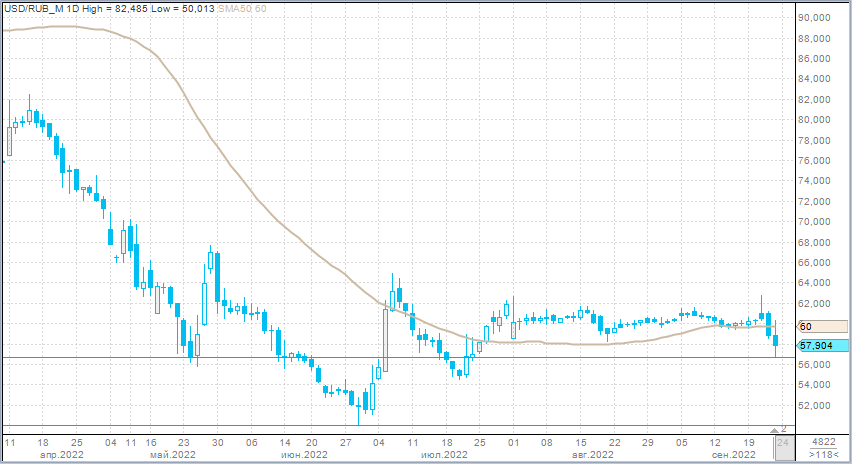Click the 70,000 price axis label
852x464 pixels.
tap(817, 222)
